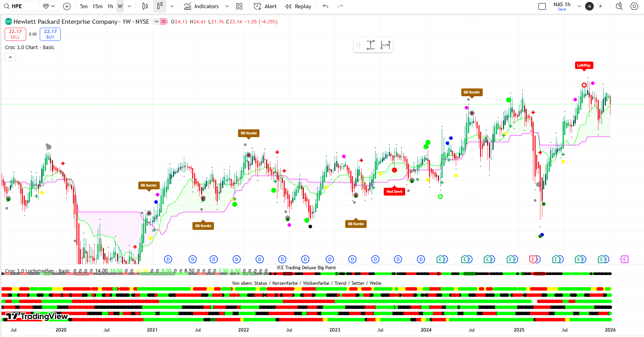Open chart settings hexagon icon

pos(634,6)
